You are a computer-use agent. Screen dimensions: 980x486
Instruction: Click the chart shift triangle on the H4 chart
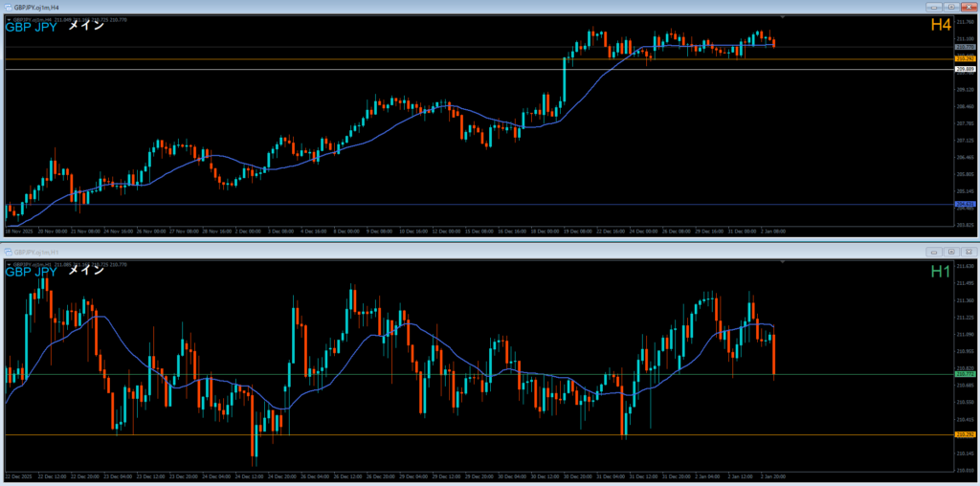783,17
